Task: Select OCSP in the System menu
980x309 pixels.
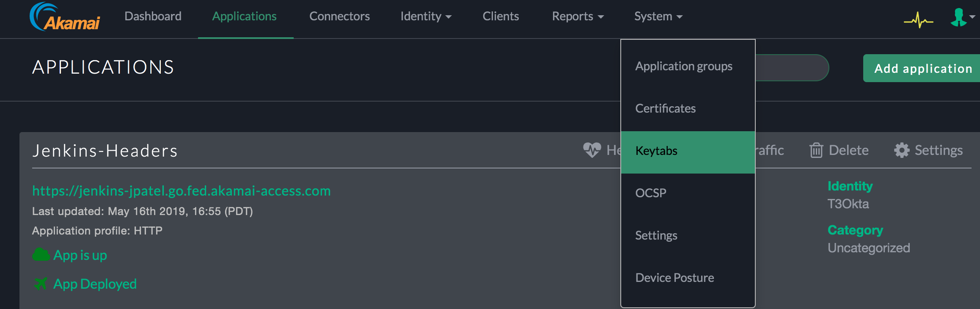Action: point(688,193)
